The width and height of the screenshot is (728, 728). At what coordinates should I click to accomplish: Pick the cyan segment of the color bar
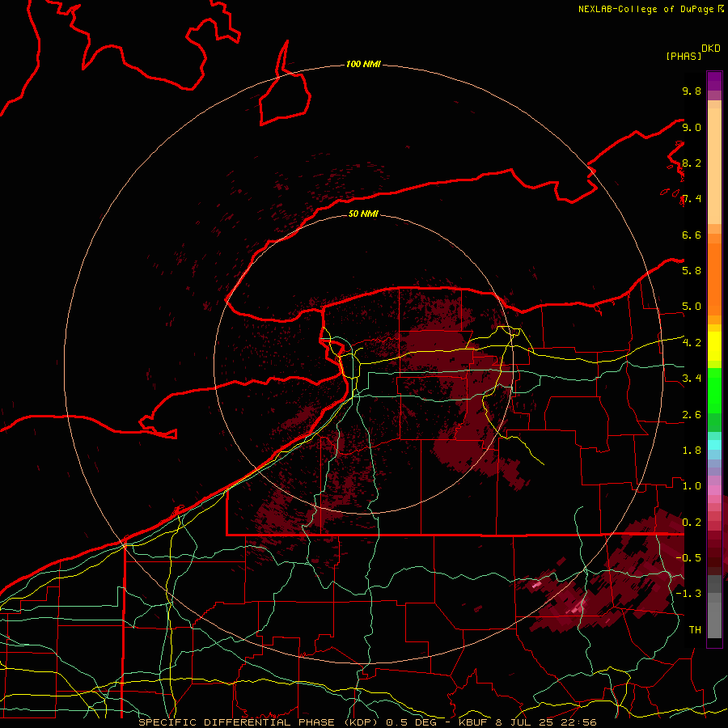tap(714, 445)
